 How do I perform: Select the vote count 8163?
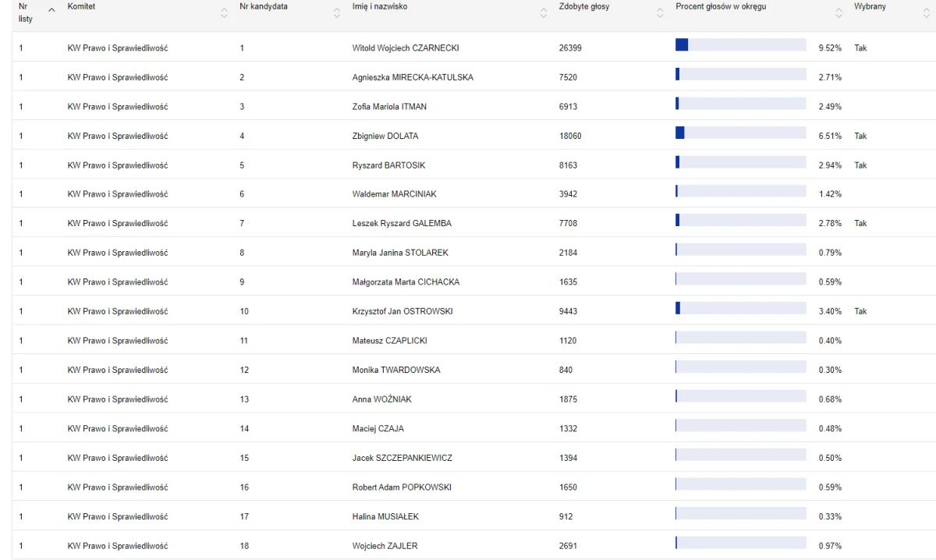point(569,165)
